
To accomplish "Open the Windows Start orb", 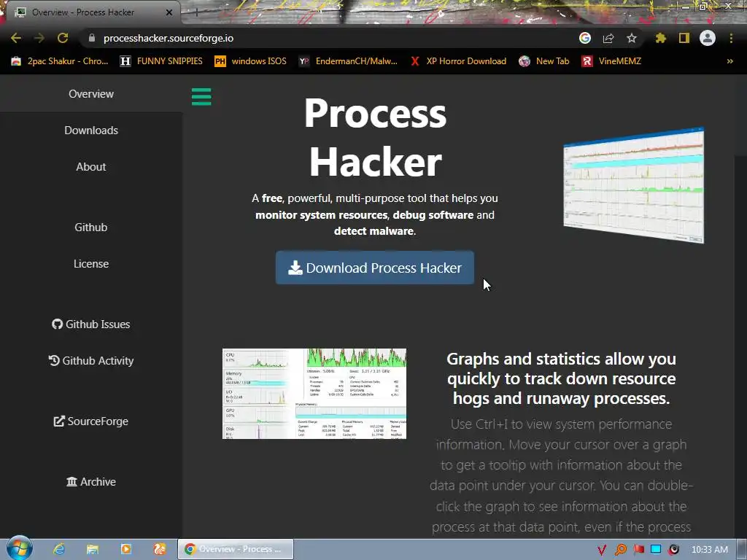I will click(20, 548).
